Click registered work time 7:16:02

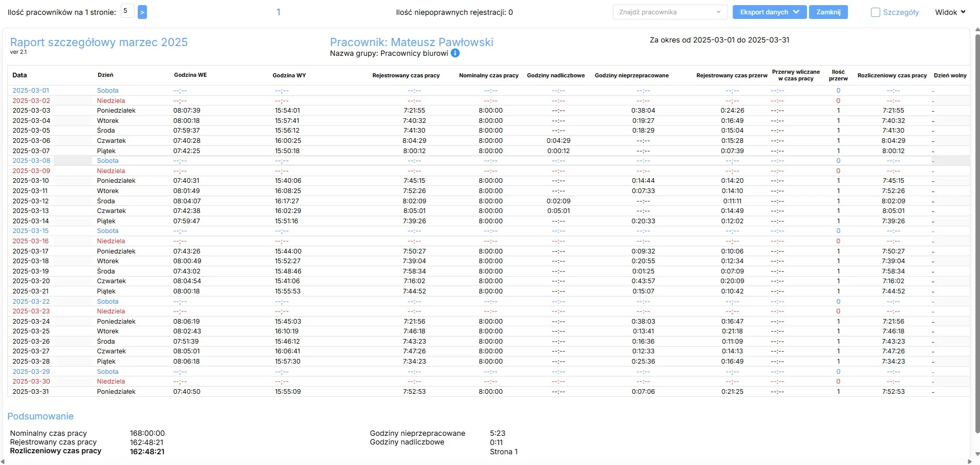(x=414, y=281)
